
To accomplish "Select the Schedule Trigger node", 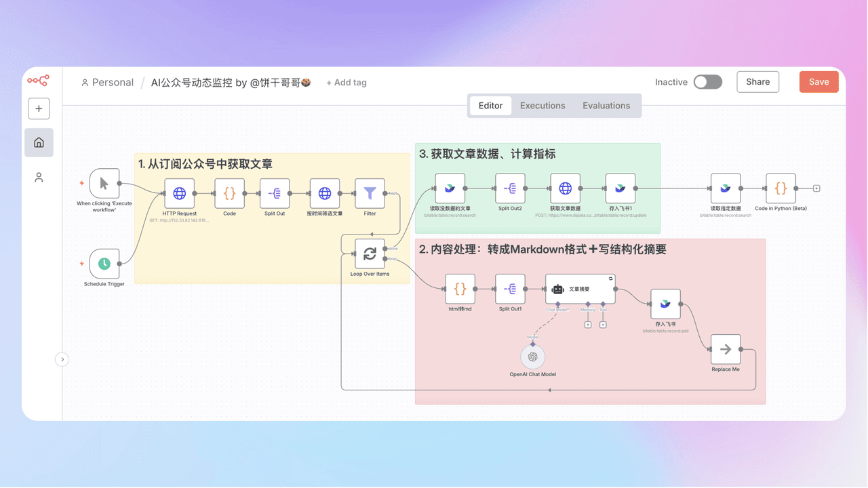I will [x=104, y=264].
